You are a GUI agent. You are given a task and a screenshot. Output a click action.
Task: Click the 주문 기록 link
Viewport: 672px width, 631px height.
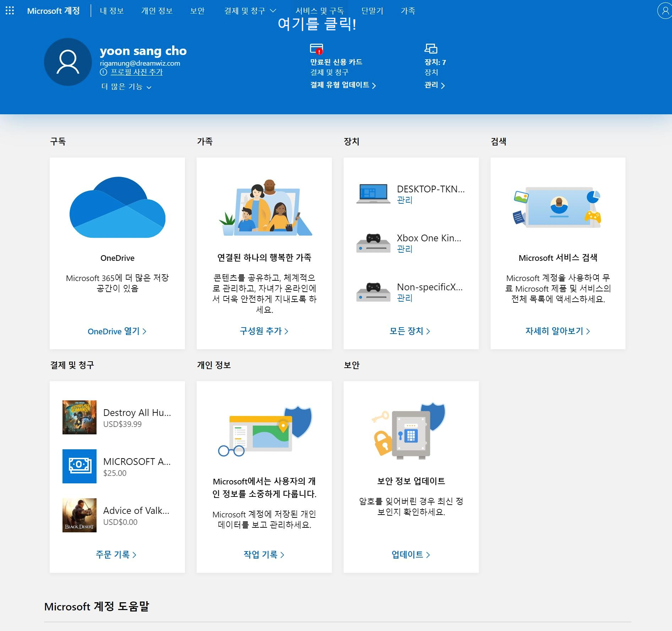[116, 555]
